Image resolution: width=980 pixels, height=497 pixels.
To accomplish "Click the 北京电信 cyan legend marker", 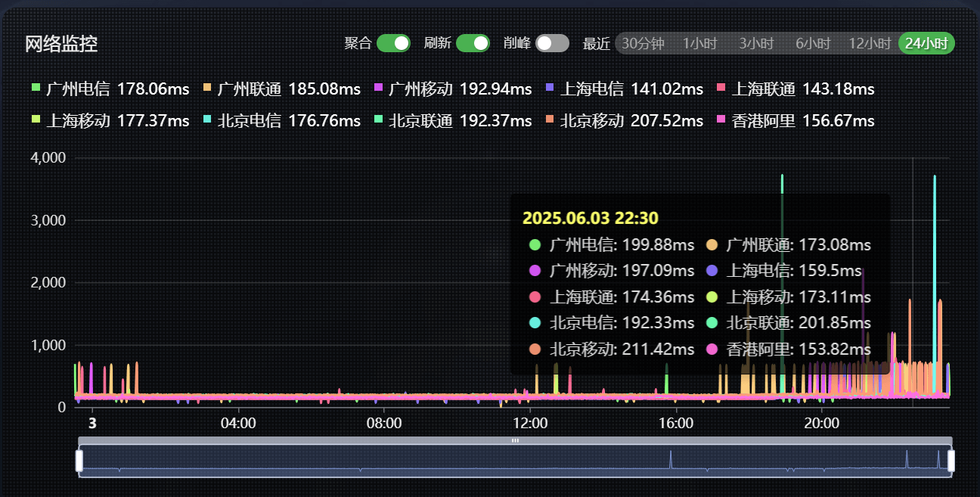I will point(207,120).
